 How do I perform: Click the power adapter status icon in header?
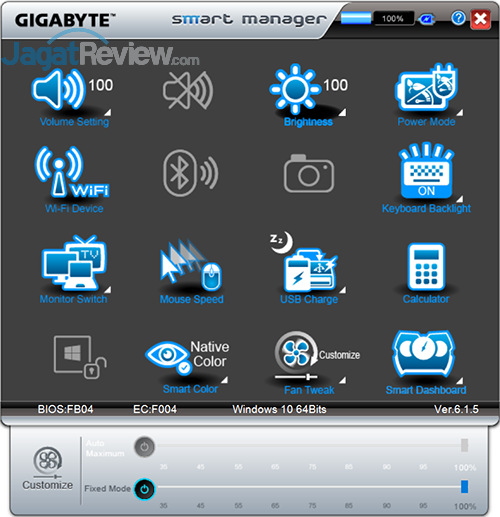click(x=427, y=19)
